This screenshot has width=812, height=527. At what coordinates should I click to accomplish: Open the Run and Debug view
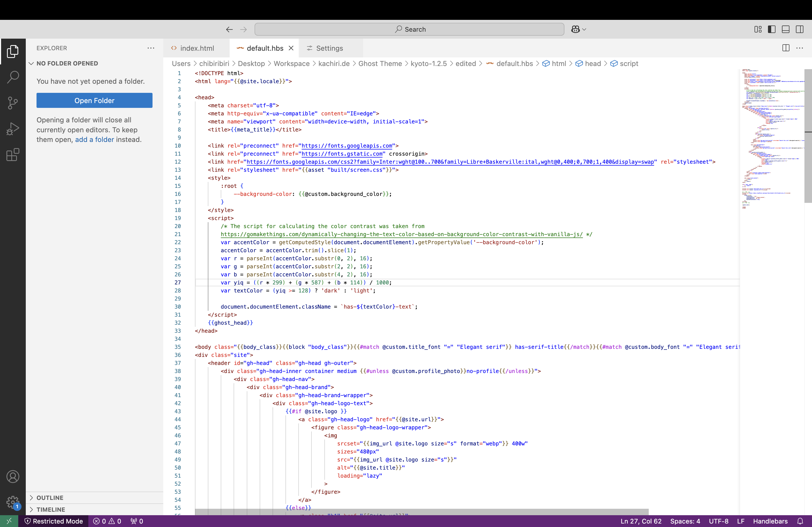(x=13, y=129)
